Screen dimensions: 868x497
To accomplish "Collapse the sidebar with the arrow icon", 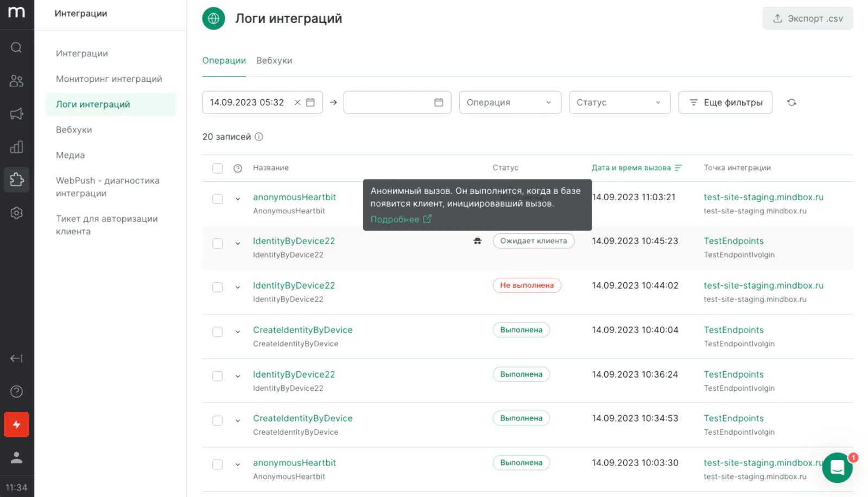I will click(x=16, y=358).
